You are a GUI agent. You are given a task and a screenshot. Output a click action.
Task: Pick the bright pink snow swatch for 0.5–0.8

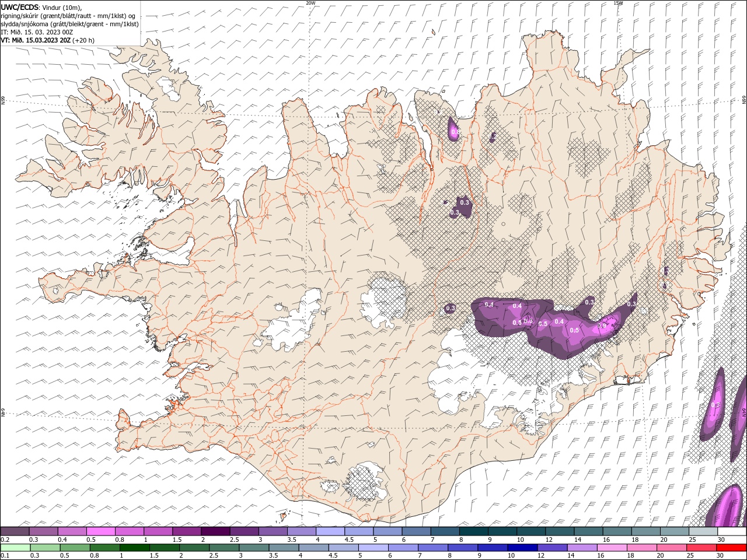coord(101,531)
